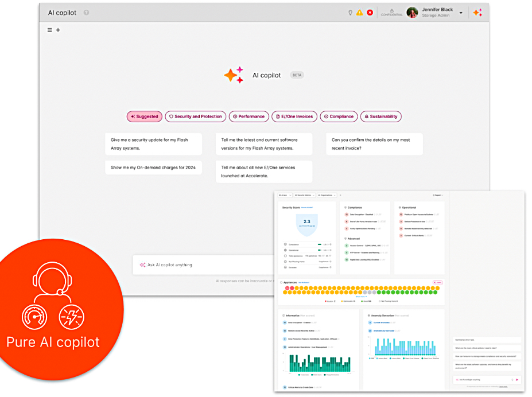Click sparkle icon in Ask AI copilot field
Viewport: 532px width, 397px height.
pyautogui.click(x=142, y=265)
